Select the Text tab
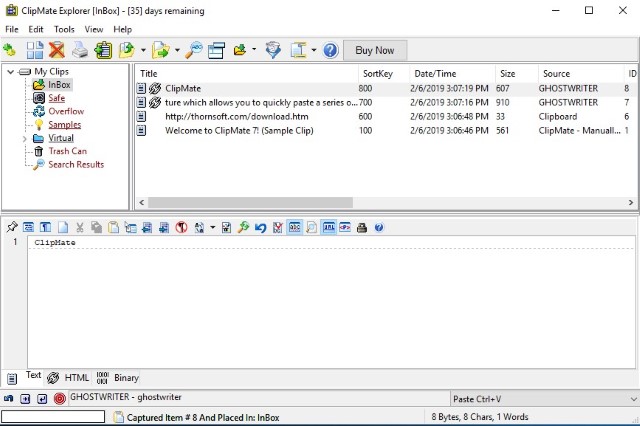The width and height of the screenshot is (640, 426). tap(24, 377)
